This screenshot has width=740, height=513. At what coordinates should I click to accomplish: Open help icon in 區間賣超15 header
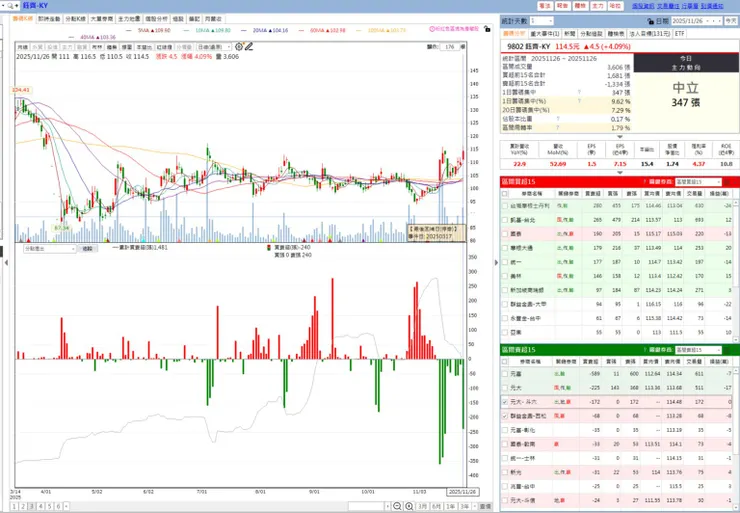(645, 350)
